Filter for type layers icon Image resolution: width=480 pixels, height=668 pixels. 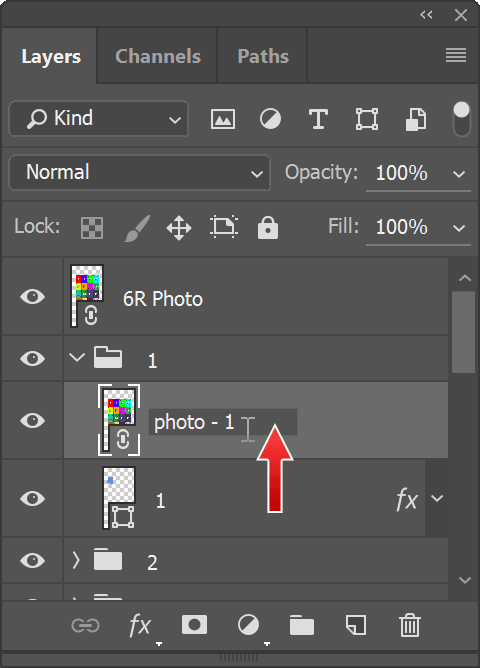[318, 119]
